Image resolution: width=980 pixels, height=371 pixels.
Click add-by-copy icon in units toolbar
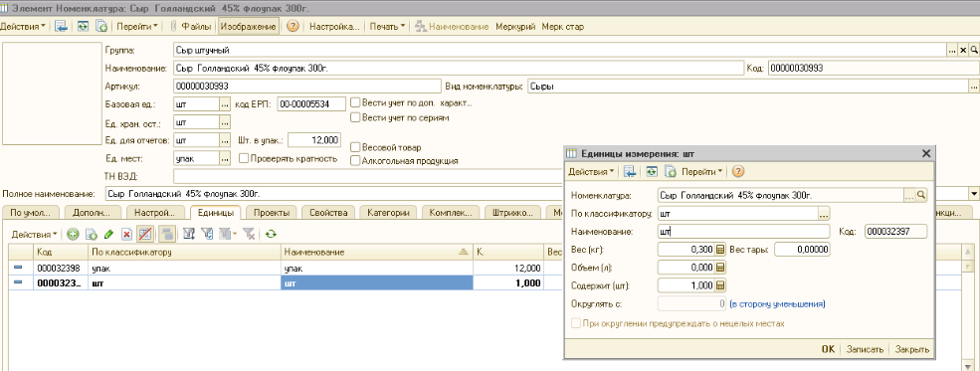pyautogui.click(x=91, y=234)
